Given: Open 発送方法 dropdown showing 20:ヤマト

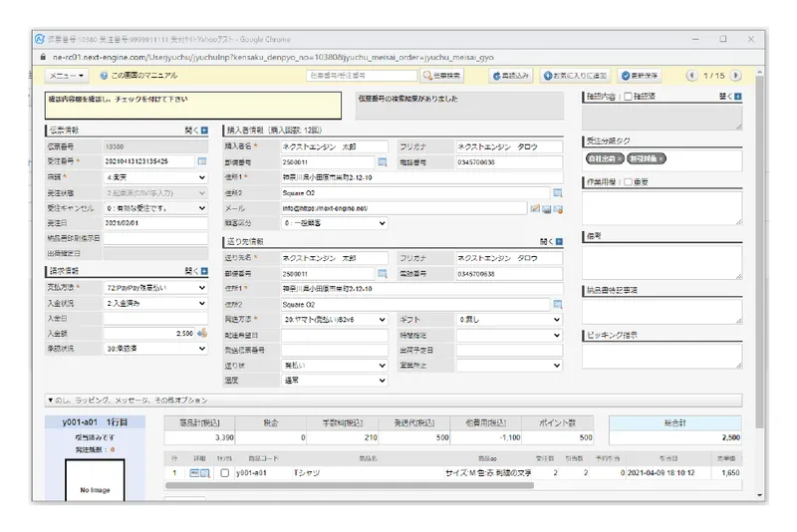Looking at the screenshot, I should point(335,320).
